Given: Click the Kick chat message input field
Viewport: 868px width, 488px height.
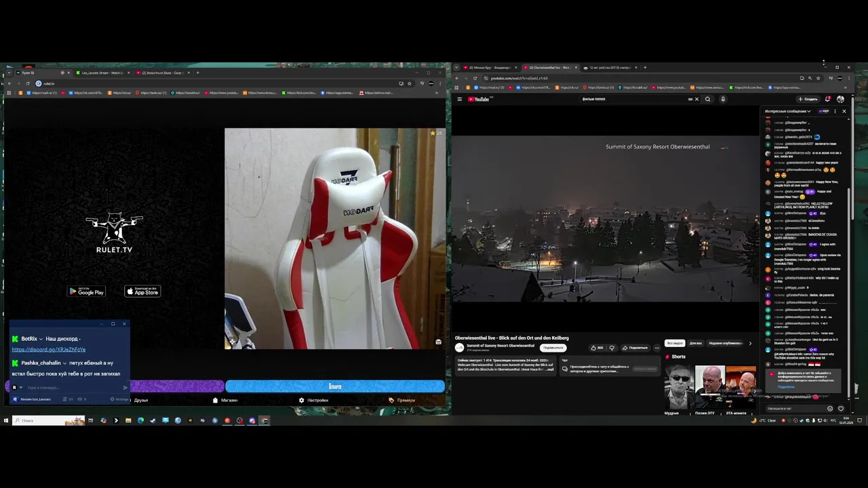Looking at the screenshot, I should pos(73,388).
